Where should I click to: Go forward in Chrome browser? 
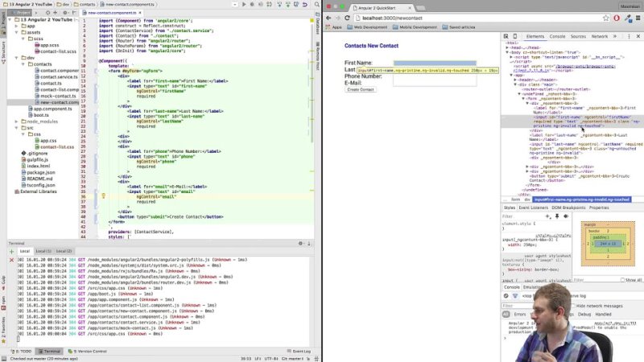337,18
